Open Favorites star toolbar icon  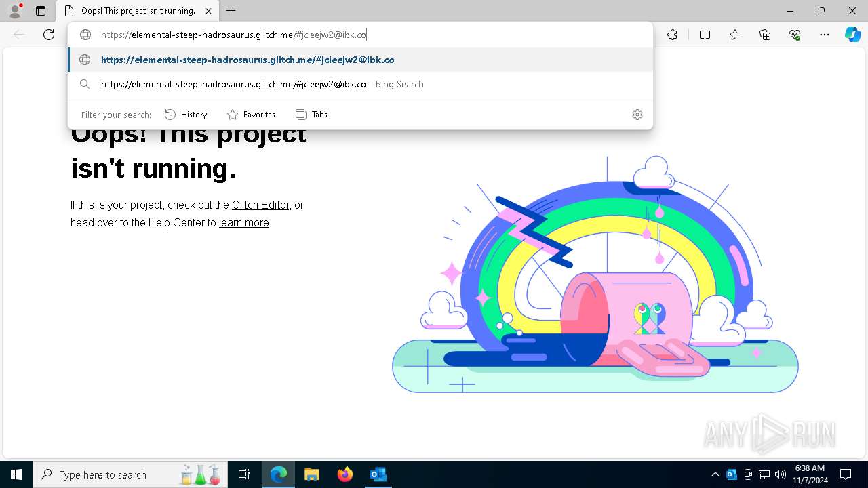click(735, 35)
